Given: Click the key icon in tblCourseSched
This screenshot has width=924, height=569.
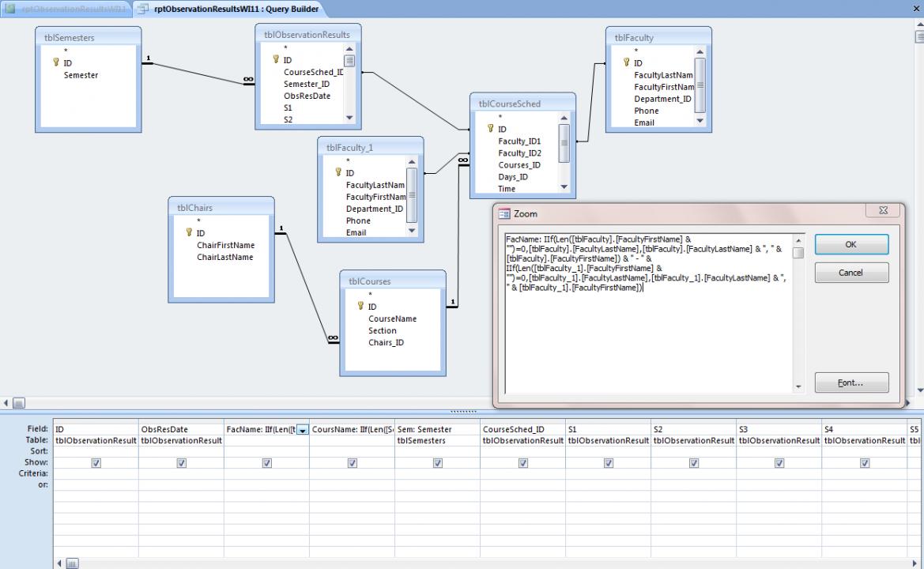Looking at the screenshot, I should coord(490,128).
